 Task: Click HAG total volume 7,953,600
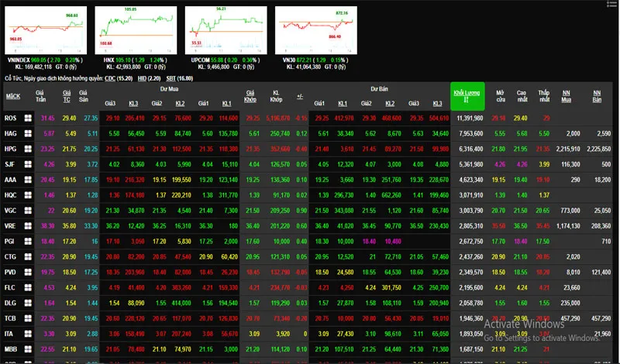471,133
